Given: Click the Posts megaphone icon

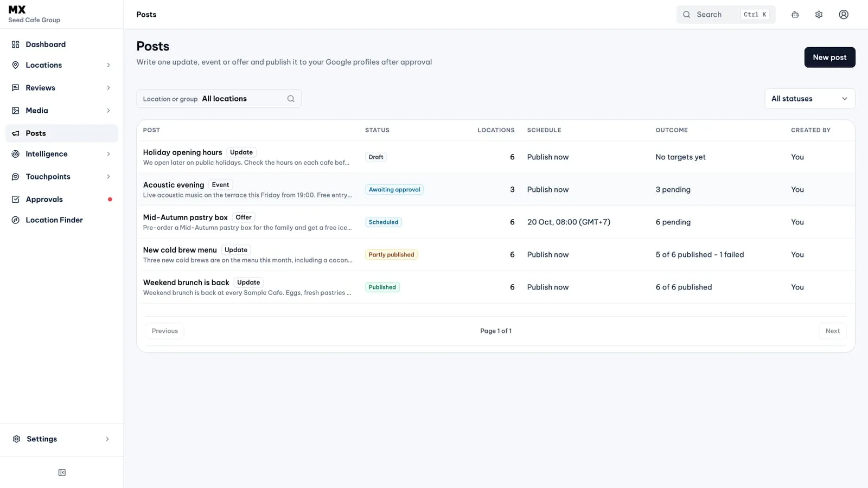Looking at the screenshot, I should [x=15, y=133].
